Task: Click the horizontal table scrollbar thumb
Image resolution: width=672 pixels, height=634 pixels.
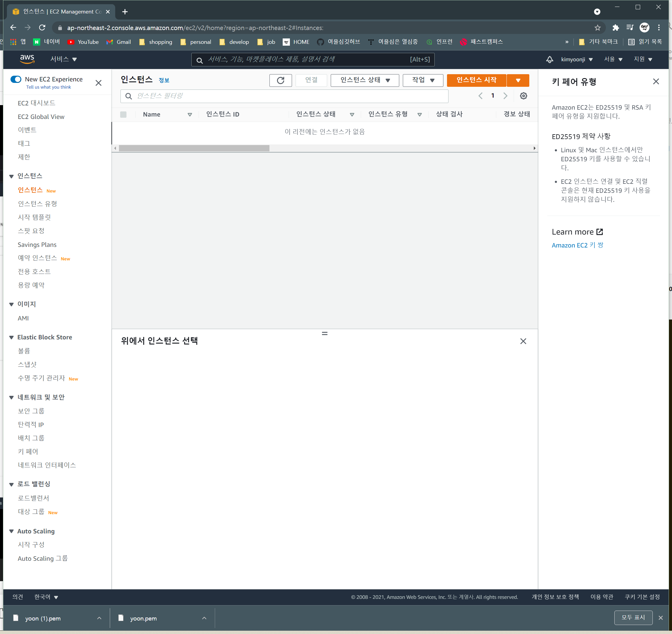Action: (194, 148)
